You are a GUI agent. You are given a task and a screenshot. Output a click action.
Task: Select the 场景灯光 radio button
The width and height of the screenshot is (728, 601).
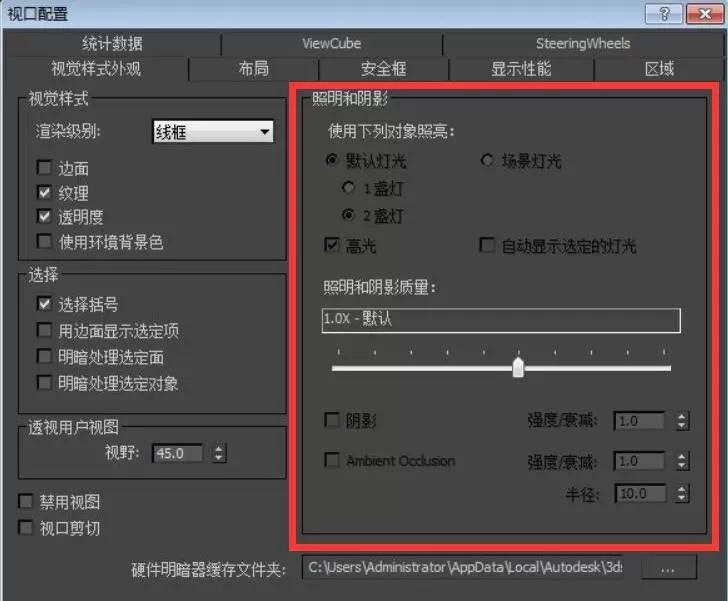click(x=487, y=160)
